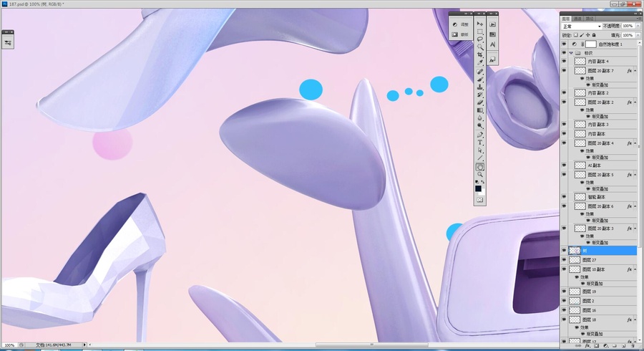Open the 蒙版 masks panel
Screen dimensions: 644x351
point(460,34)
